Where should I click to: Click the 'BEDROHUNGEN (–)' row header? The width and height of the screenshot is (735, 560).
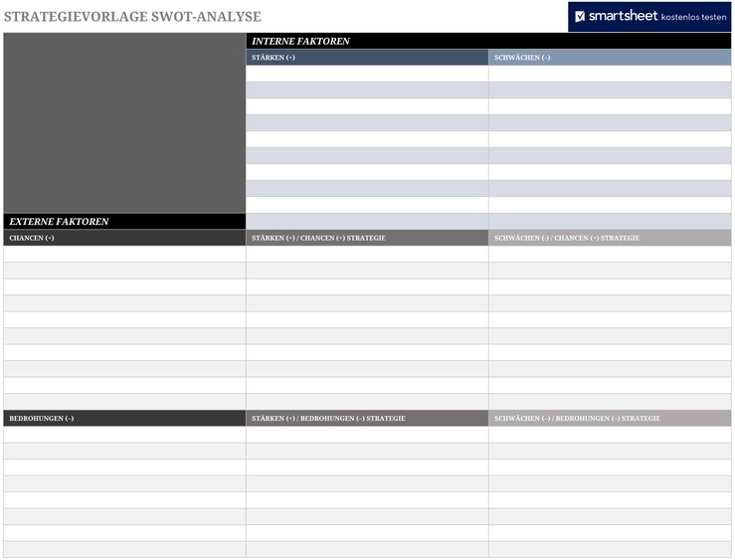pyautogui.click(x=124, y=418)
